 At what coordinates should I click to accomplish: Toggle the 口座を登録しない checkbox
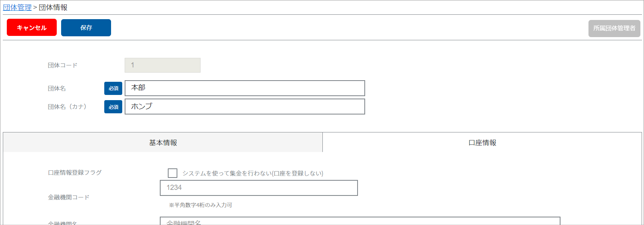coord(173,173)
